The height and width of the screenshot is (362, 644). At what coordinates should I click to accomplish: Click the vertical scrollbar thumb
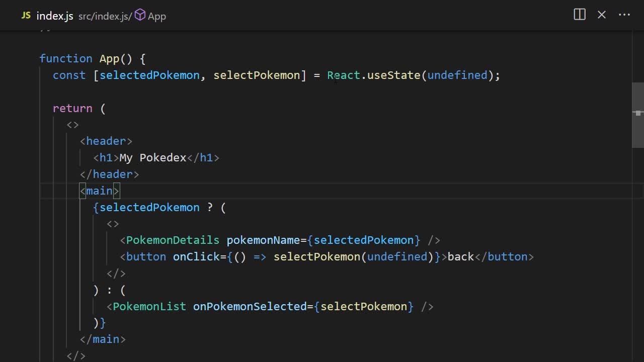click(637, 115)
